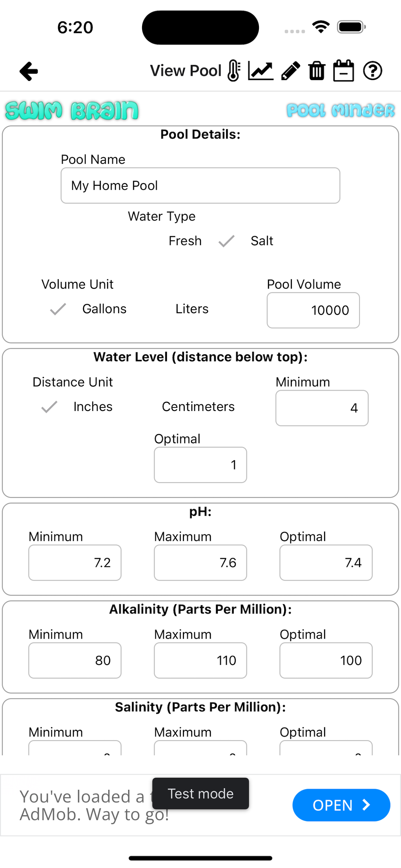This screenshot has height=868, width=401.
Task: Tap the Pool Volume field
Action: tap(313, 310)
